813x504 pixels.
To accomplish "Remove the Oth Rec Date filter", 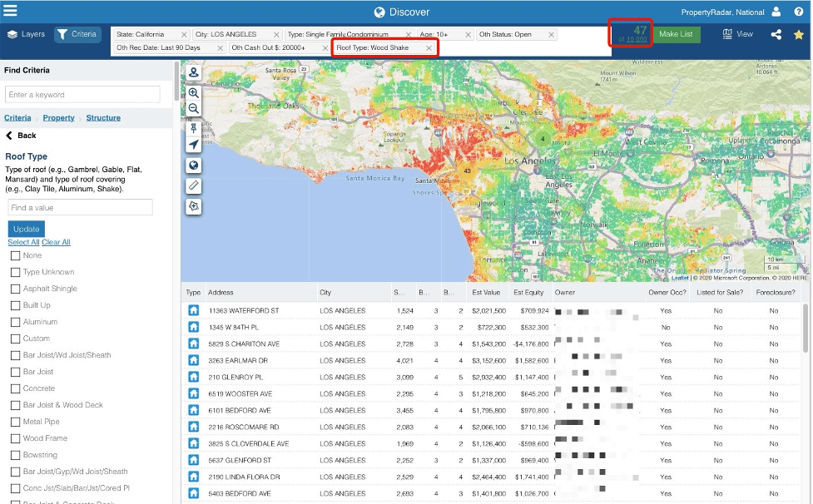I will [221, 48].
